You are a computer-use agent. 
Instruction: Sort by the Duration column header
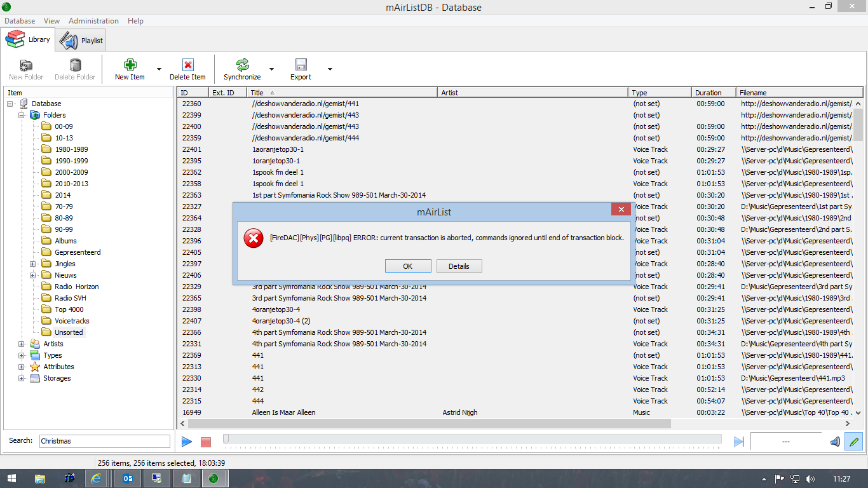(x=714, y=93)
